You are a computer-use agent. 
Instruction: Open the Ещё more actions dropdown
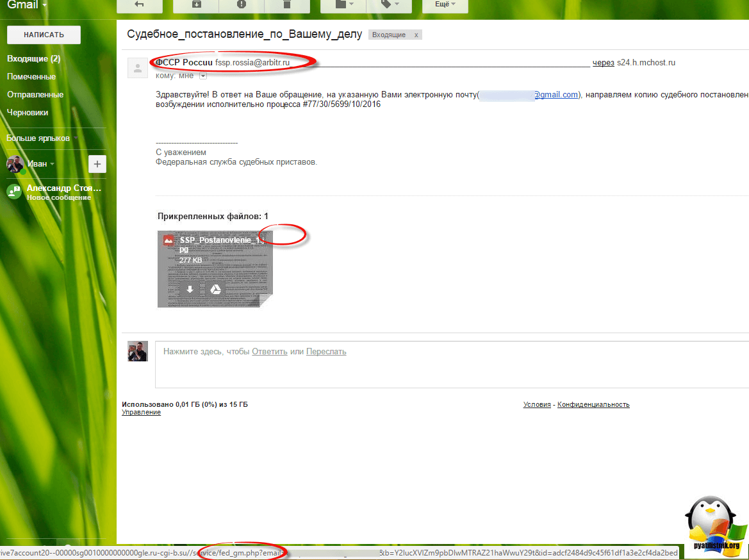click(x=445, y=5)
